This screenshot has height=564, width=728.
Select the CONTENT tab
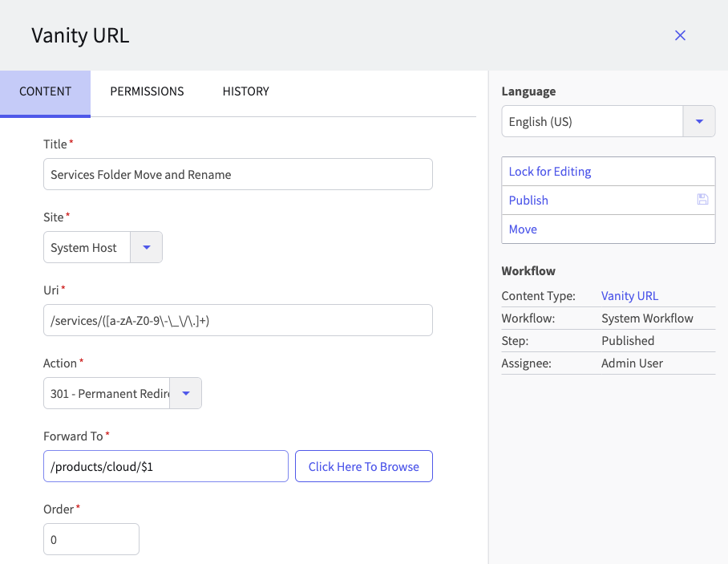click(x=45, y=91)
